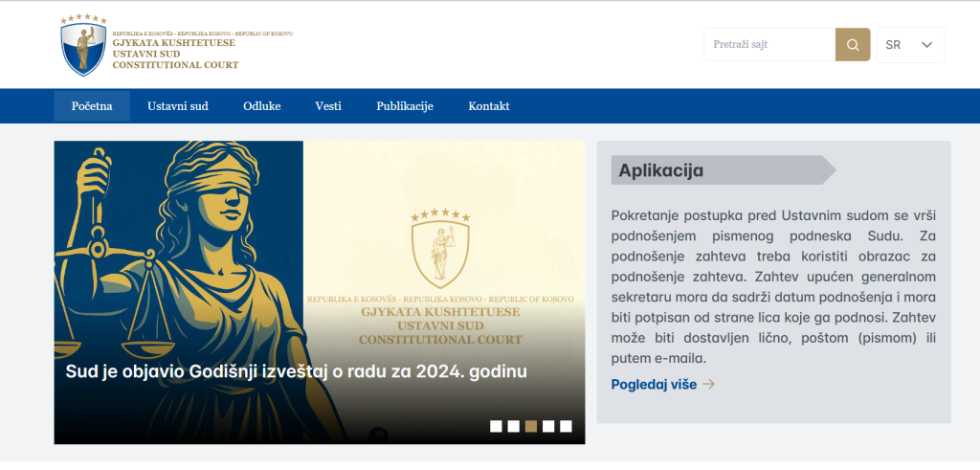Select the fifth carousel slide indicator
Image resolution: width=980 pixels, height=470 pixels.
click(x=566, y=426)
